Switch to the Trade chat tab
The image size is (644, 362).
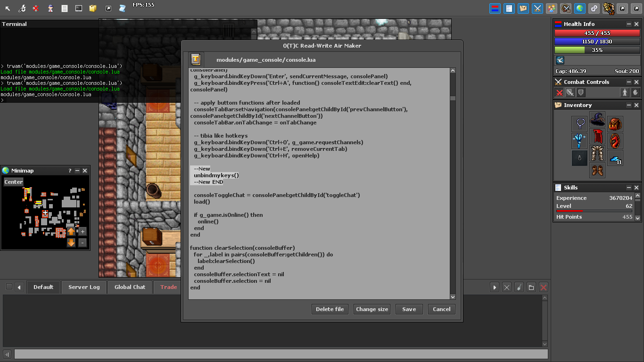click(x=168, y=287)
